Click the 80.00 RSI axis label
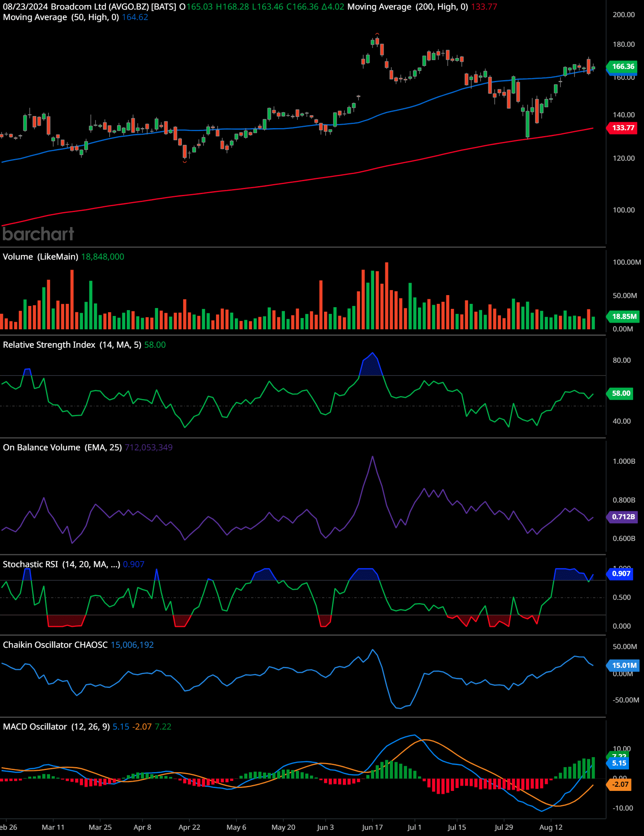Image resolution: width=644 pixels, height=836 pixels. [x=621, y=360]
